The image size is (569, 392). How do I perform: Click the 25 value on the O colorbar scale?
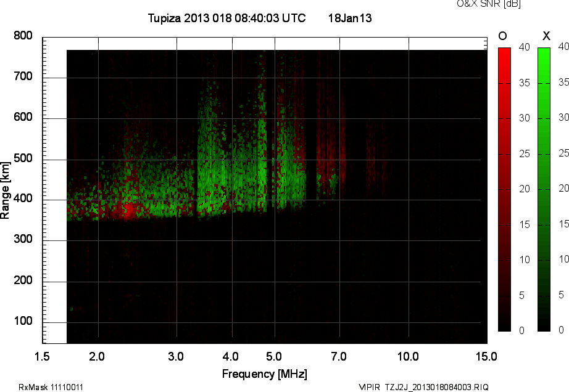(x=525, y=154)
